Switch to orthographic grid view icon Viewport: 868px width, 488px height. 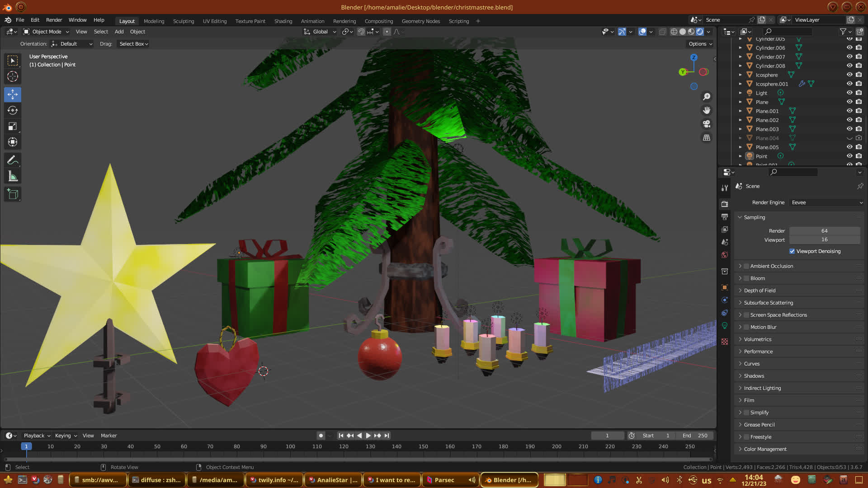tap(707, 138)
